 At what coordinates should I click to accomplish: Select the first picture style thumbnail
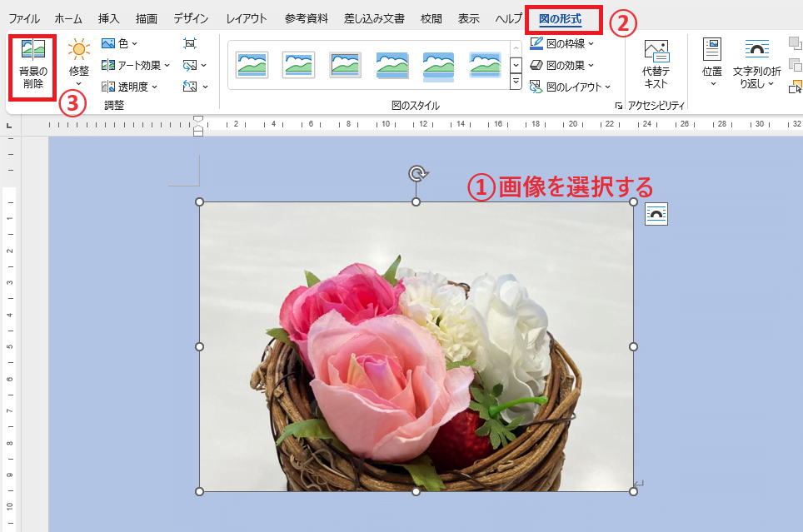pos(252,64)
